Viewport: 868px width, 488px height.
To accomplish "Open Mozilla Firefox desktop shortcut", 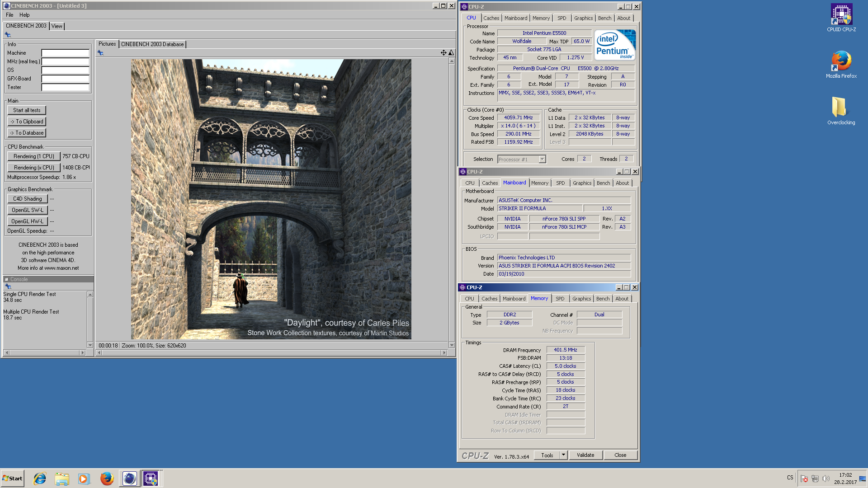I will pyautogui.click(x=841, y=64).
